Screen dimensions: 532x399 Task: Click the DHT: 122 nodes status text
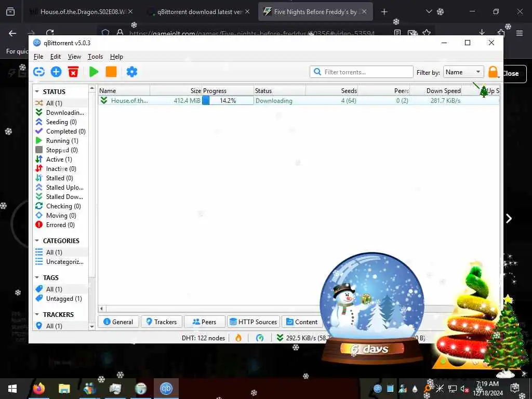click(203, 338)
